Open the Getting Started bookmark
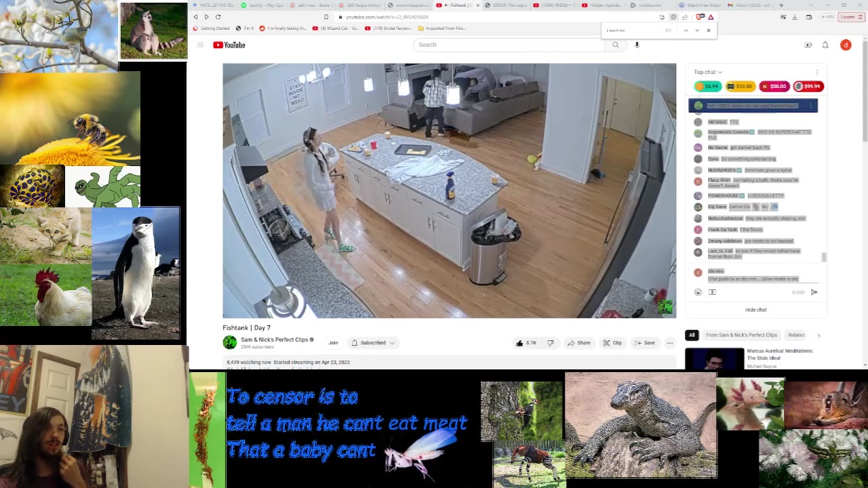Image resolution: width=868 pixels, height=488 pixels. tap(212, 28)
